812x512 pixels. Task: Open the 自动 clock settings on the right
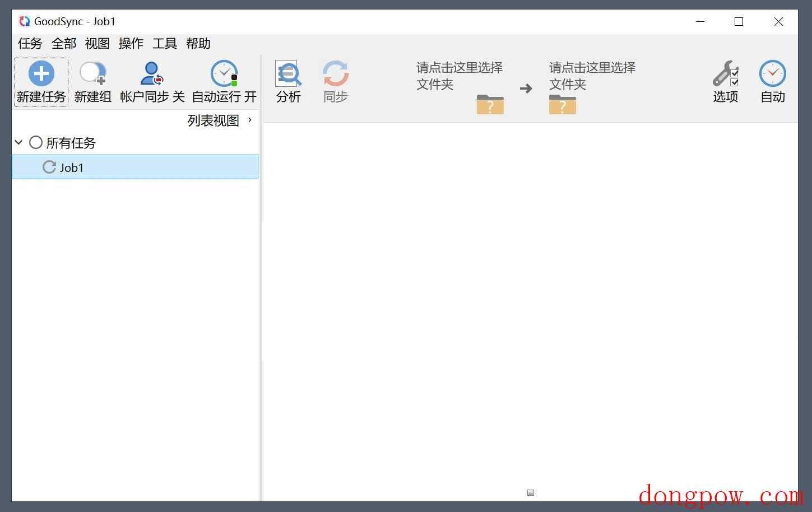[773, 82]
